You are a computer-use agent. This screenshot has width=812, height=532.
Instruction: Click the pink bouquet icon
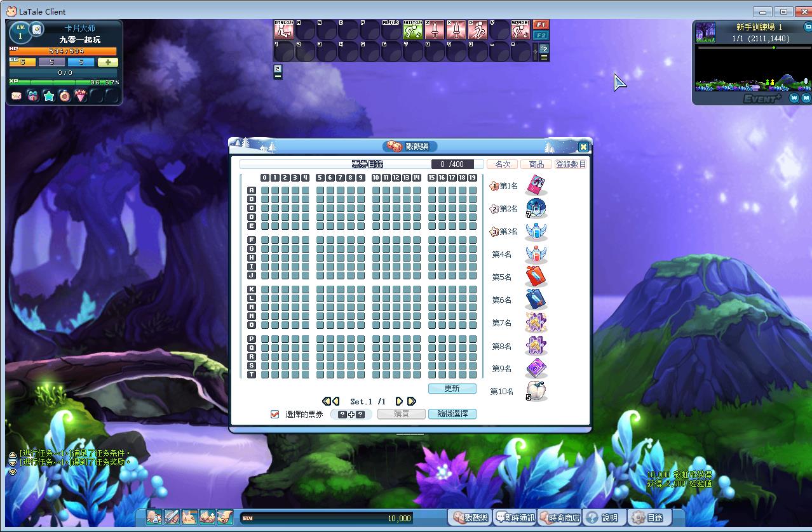tap(80, 96)
